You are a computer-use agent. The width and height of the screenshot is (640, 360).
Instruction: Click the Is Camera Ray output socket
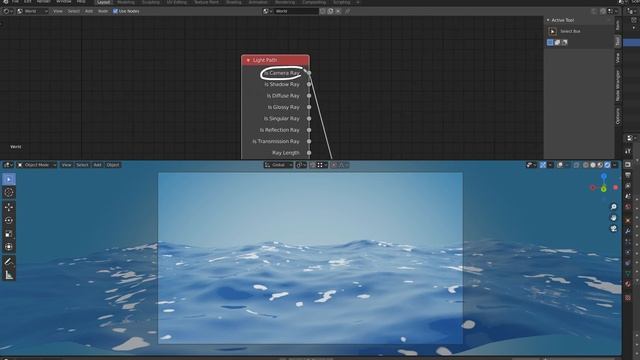[x=309, y=73]
